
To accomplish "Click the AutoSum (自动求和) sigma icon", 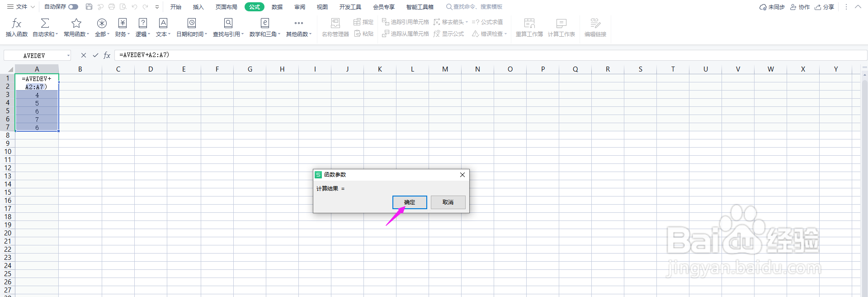I will 45,23.
